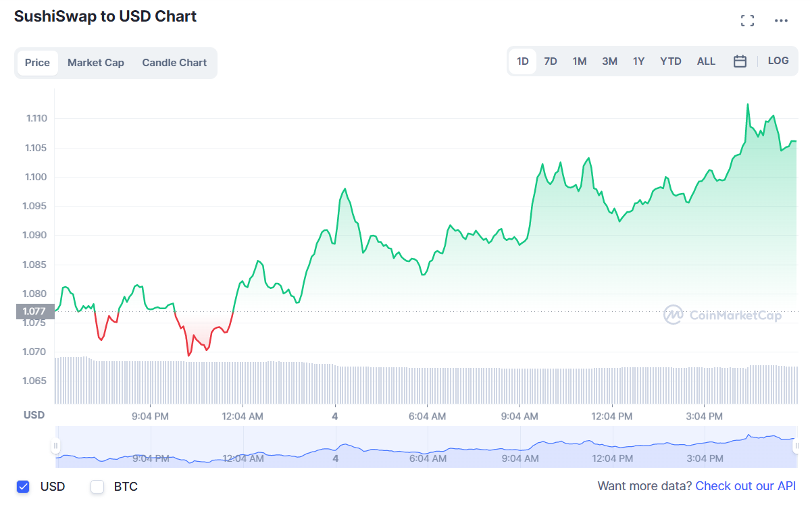Click the 1.077 price marker label
This screenshot has width=812, height=509.
[34, 311]
